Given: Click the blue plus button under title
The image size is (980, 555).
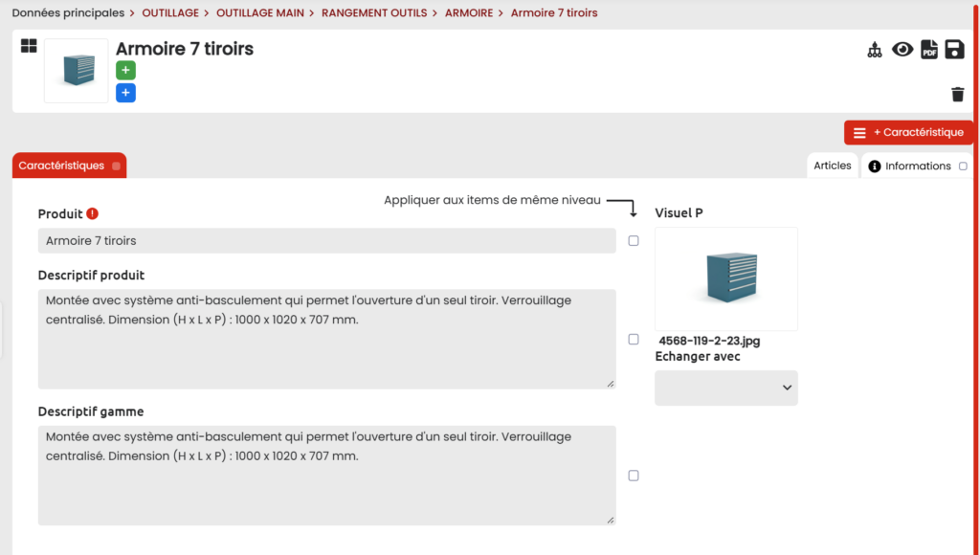Looking at the screenshot, I should [x=125, y=93].
